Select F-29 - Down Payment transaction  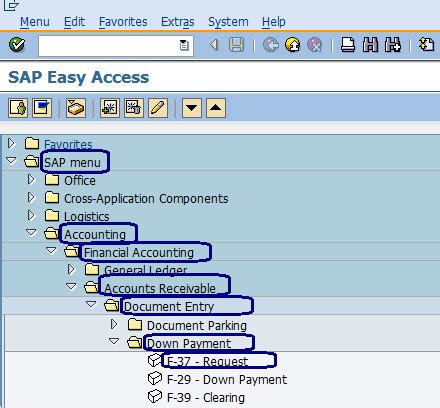(x=227, y=380)
